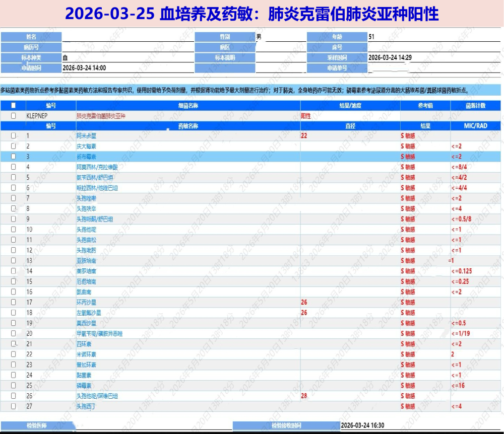Viewport: 504px width, 434px height.
Task: Click drug name 氨曲南
Action: 84,292
